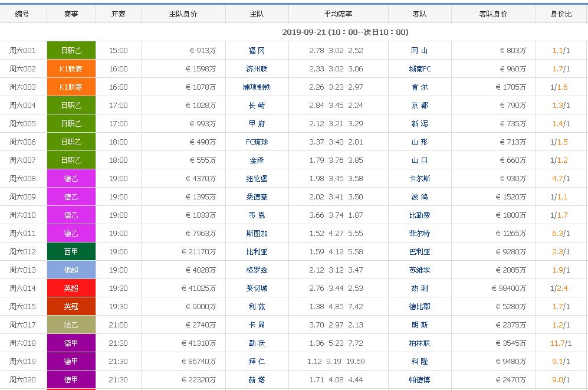Image resolution: width=588 pixels, height=390 pixels.
Task: Open away team 新泻 link
Action: 419,124
